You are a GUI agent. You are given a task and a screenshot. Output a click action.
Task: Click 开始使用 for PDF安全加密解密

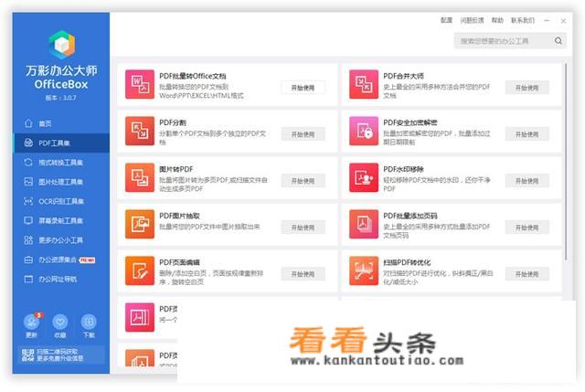pos(526,134)
